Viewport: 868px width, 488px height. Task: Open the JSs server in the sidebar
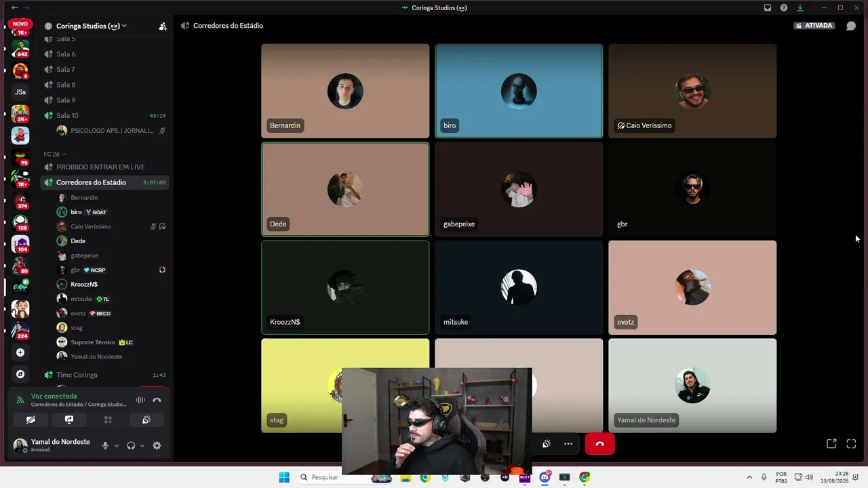[20, 92]
